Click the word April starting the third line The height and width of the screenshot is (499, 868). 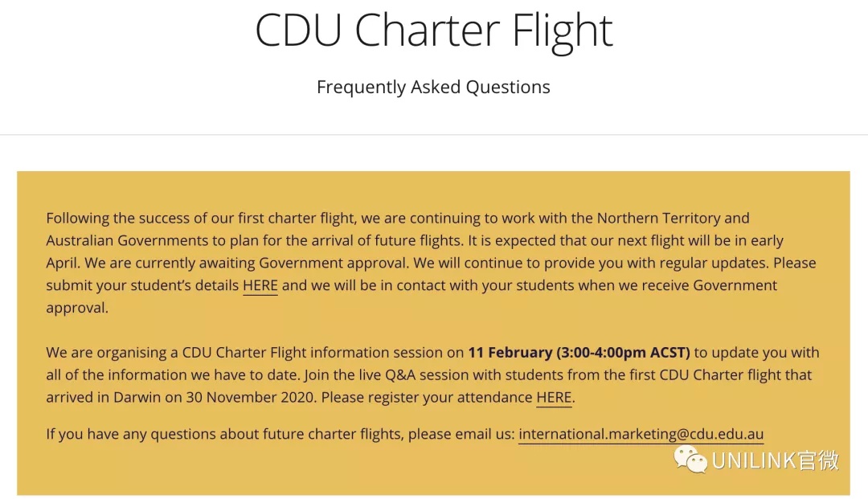pyautogui.click(x=63, y=264)
